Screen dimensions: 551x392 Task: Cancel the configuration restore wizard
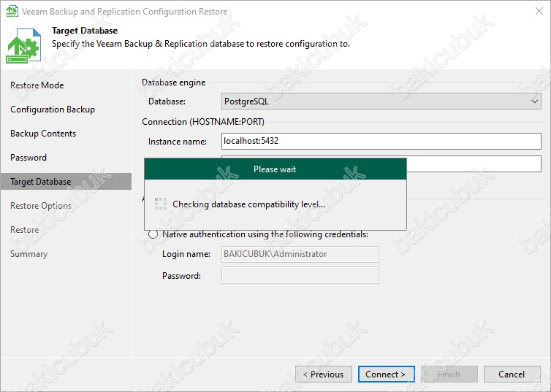click(x=512, y=374)
